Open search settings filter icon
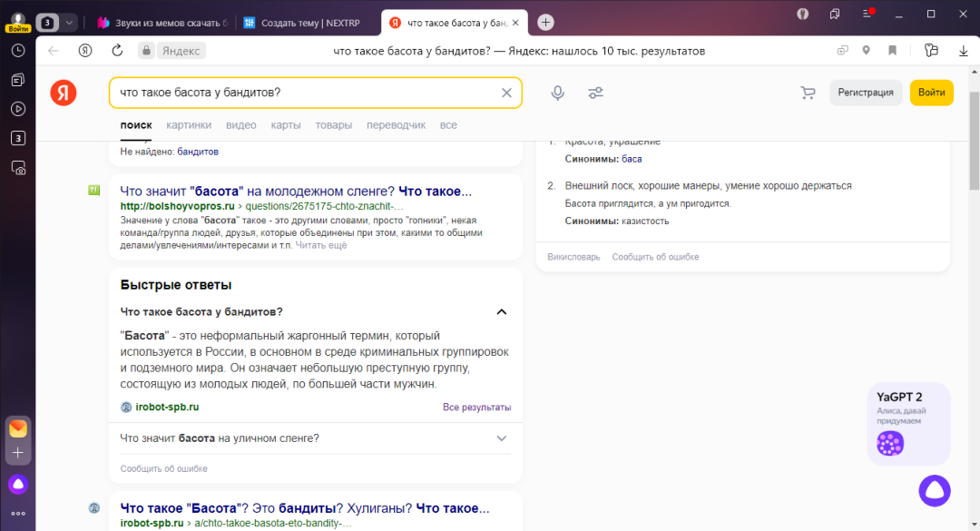Screen dimensions: 980x531 tap(595, 93)
